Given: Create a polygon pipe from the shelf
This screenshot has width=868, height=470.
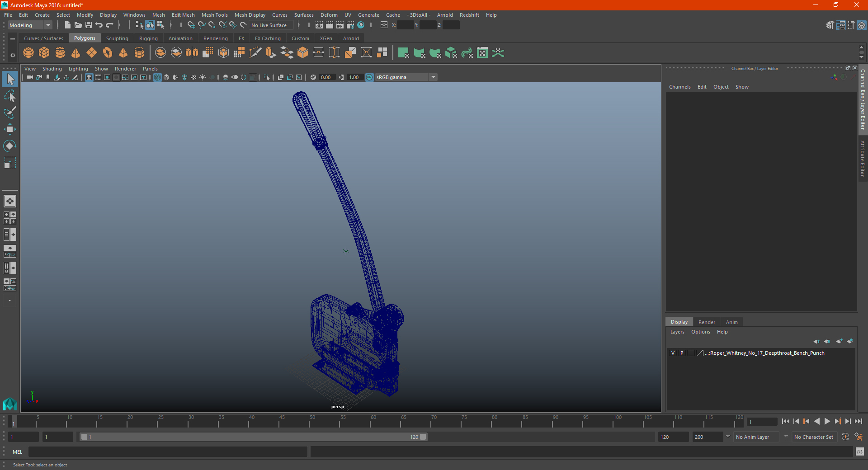Looking at the screenshot, I should 139,53.
